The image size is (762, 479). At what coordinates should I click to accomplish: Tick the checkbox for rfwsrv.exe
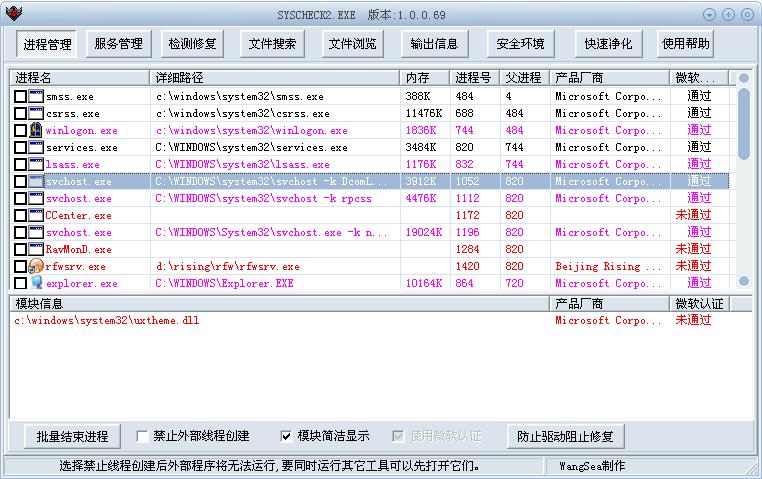click(x=20, y=266)
